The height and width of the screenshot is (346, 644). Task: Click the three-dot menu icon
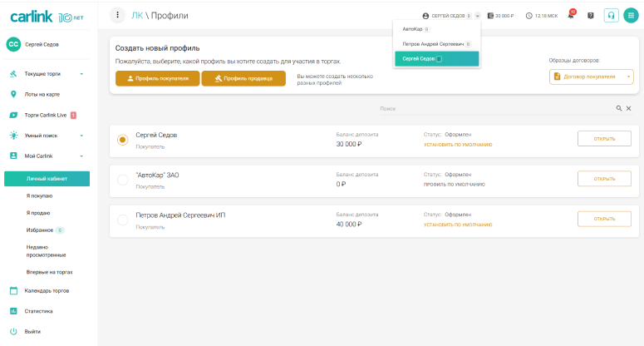118,15
